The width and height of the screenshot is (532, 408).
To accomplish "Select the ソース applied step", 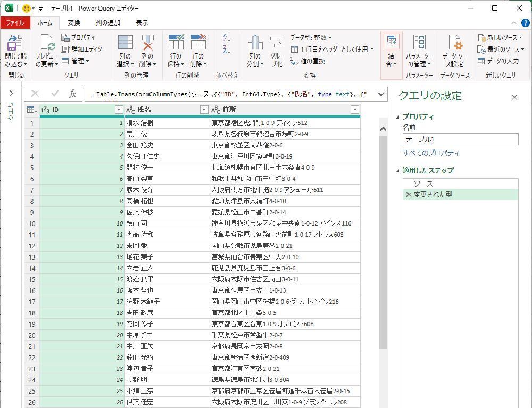I will pos(461,184).
